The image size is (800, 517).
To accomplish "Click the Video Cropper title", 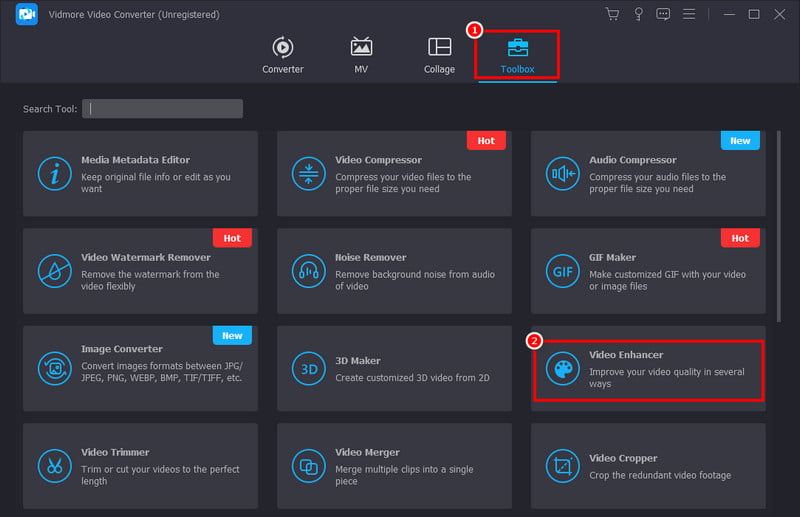I will click(623, 458).
